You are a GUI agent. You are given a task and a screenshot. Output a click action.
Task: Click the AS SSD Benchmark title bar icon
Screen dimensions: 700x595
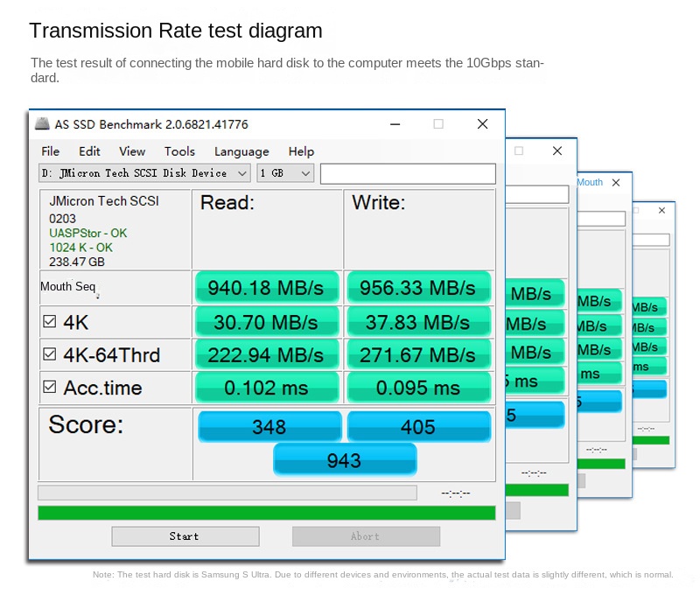pyautogui.click(x=42, y=124)
